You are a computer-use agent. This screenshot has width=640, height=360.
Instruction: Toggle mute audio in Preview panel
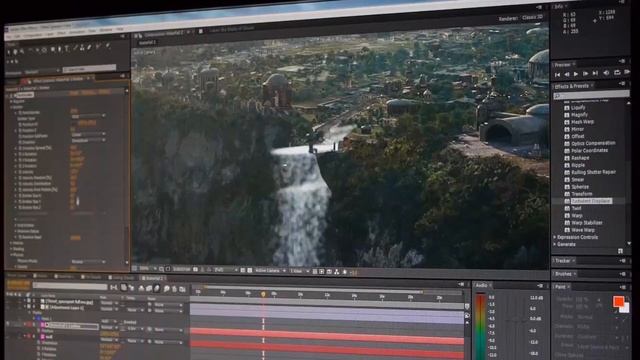[x=606, y=73]
